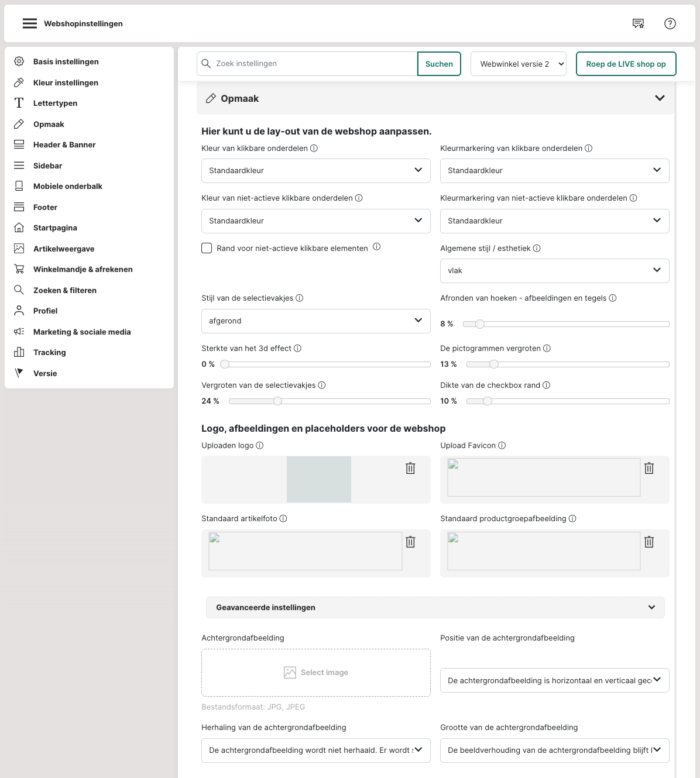Click info icon beside Algemene stijl / esthetiek
The width and height of the screenshot is (700, 778).
[x=537, y=249]
